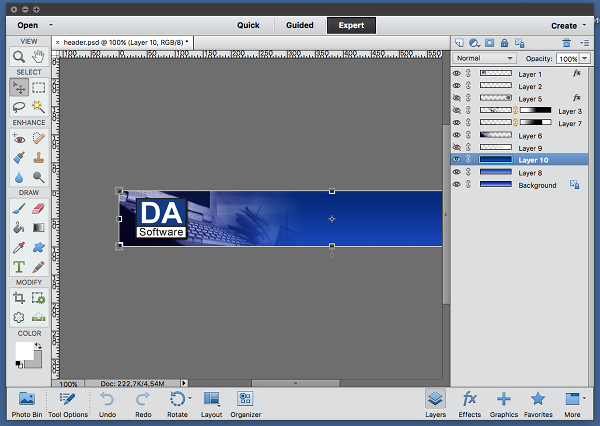This screenshot has width=600, height=426.
Task: Hide Layer 1 visibility eye
Action: coord(457,73)
